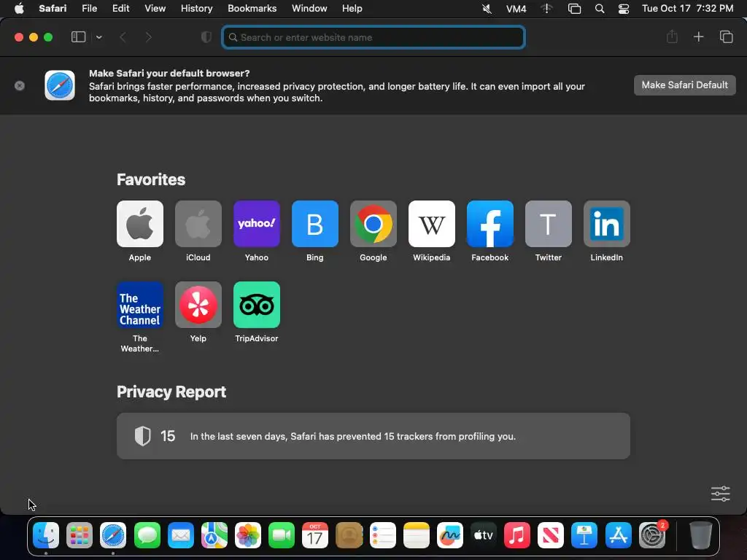Dismiss the default browser banner
Viewport: 747px width, 560px height.
20,86
